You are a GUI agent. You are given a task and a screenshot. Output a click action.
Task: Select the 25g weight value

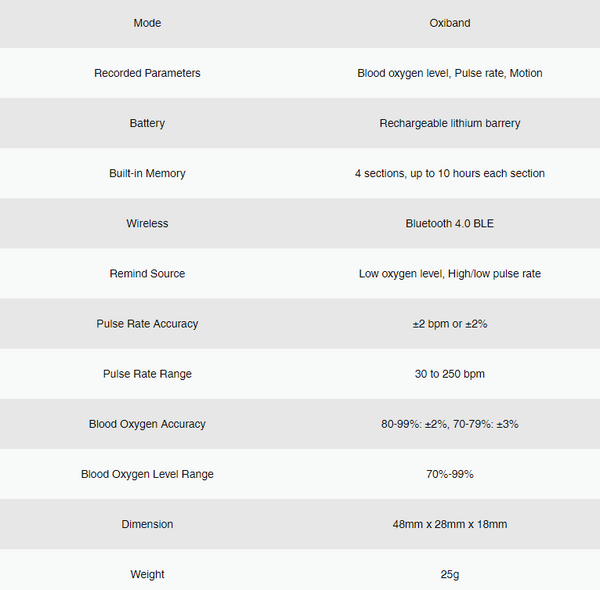tap(450, 574)
